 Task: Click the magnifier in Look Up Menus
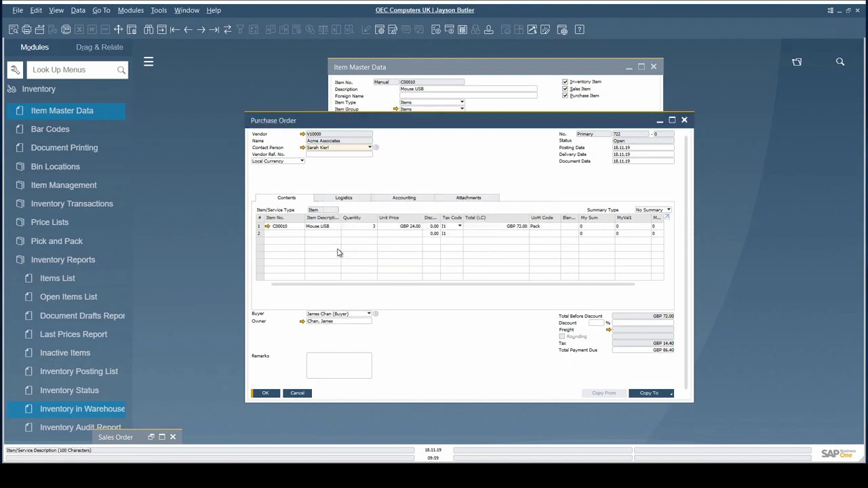[x=121, y=70]
